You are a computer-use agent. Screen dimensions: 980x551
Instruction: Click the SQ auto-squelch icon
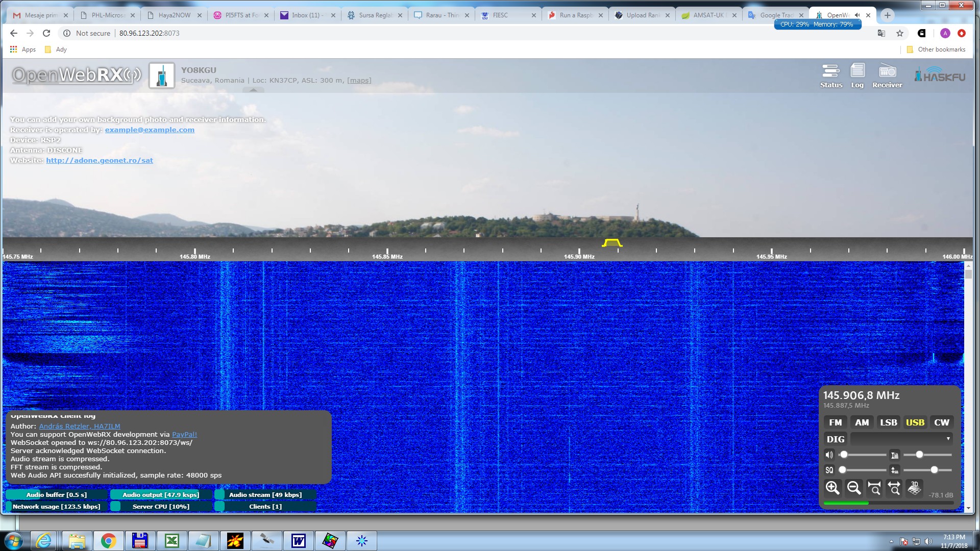[829, 470]
